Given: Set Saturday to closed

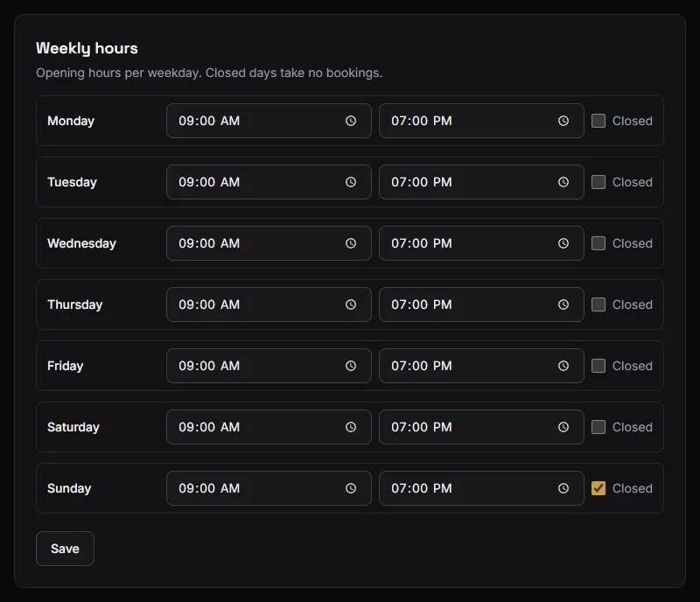Looking at the screenshot, I should tap(598, 427).
